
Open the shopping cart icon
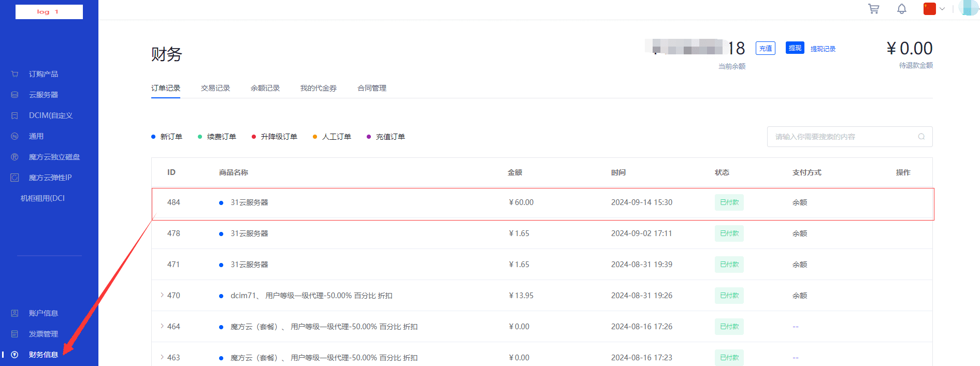874,9
